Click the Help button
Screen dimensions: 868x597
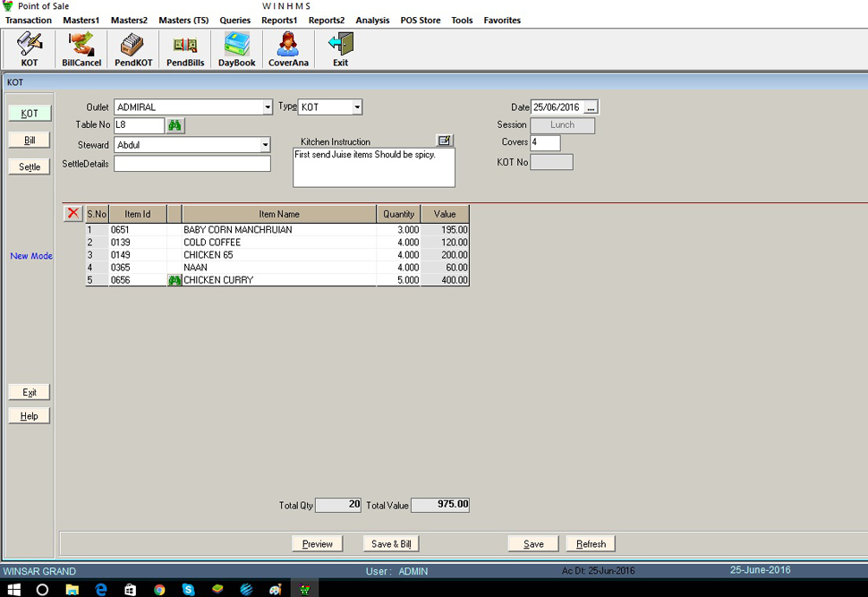click(30, 416)
